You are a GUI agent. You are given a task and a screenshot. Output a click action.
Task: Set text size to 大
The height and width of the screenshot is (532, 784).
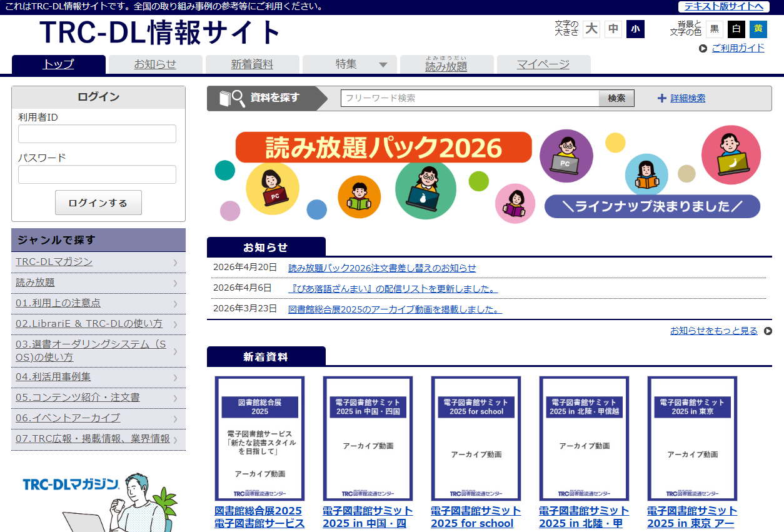click(591, 29)
